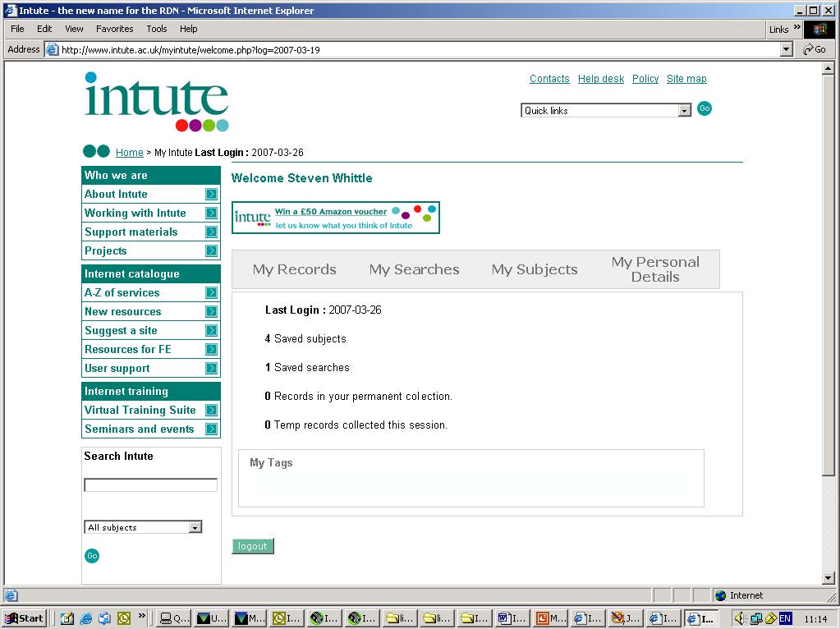Click the Links toolbar label

pyautogui.click(x=779, y=30)
